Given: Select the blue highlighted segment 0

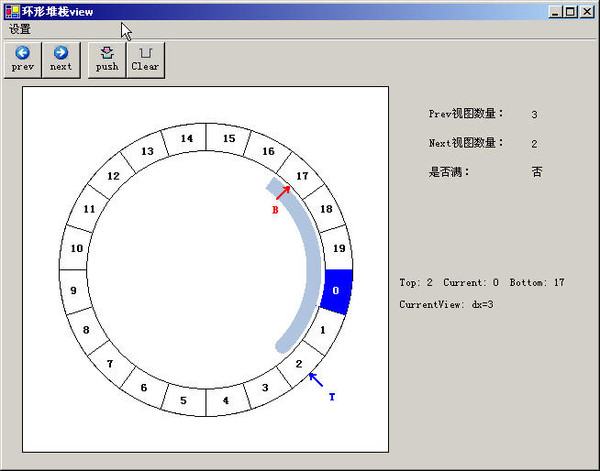Looking at the screenshot, I should (x=337, y=291).
